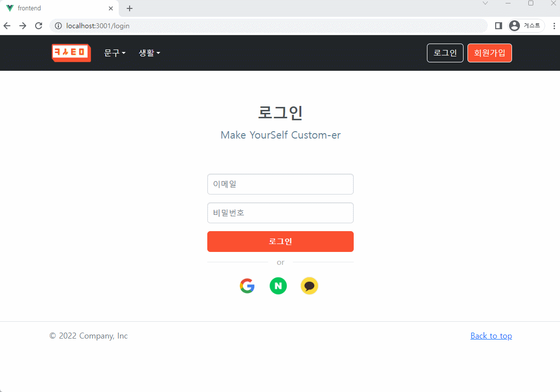Expand the 문구 dropdown menu
This screenshot has width=560, height=392.
click(x=115, y=53)
